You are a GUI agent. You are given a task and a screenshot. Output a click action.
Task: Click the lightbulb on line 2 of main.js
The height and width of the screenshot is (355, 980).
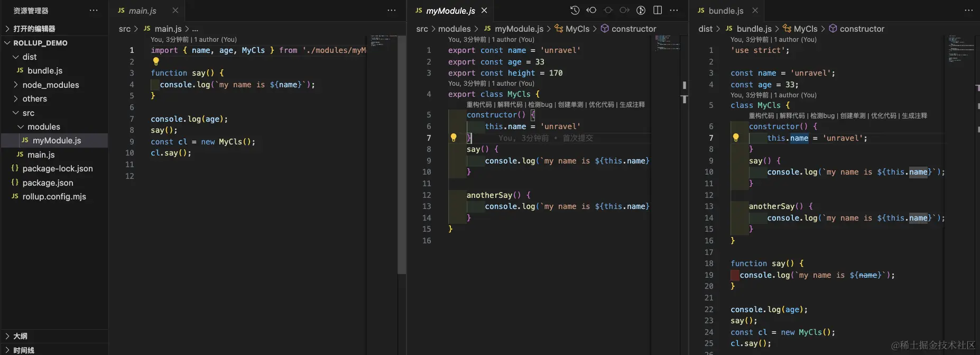pyautogui.click(x=156, y=61)
